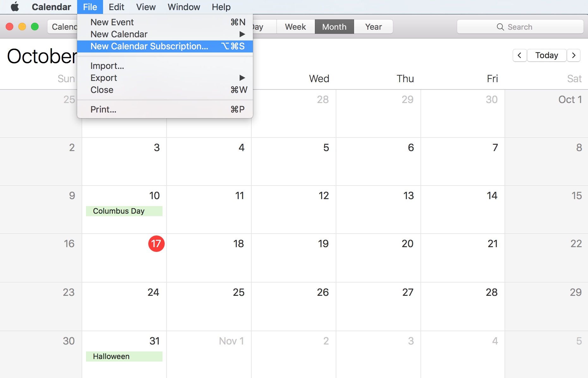Select October 20 date cell

(378, 258)
